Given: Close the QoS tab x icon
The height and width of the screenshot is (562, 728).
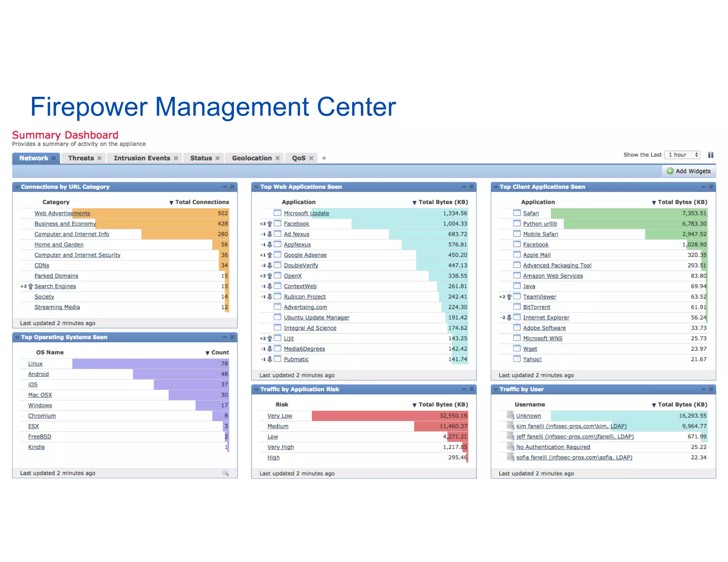Looking at the screenshot, I should (311, 158).
